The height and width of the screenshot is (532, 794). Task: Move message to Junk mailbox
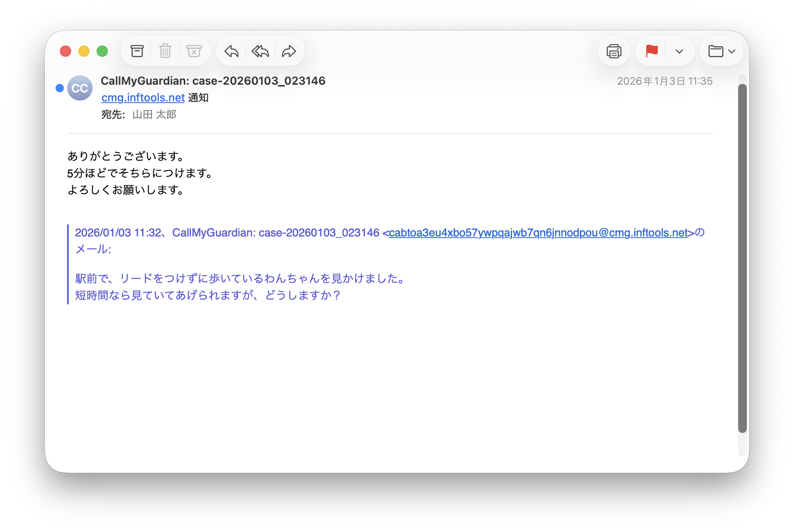click(194, 51)
